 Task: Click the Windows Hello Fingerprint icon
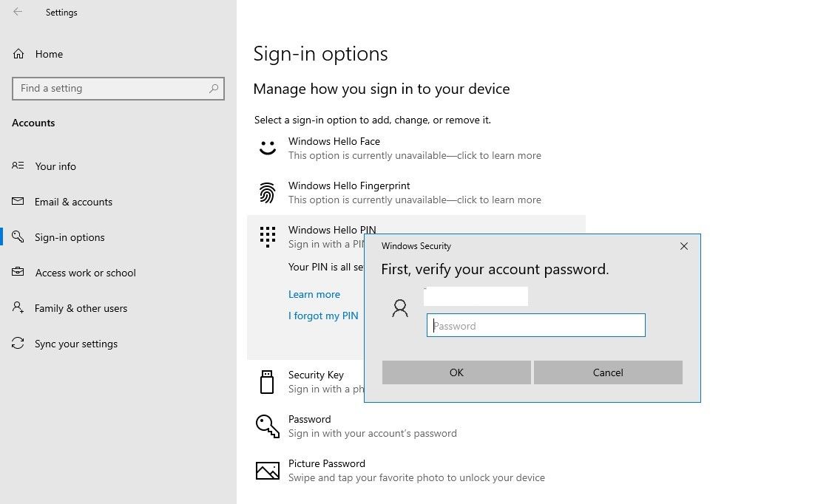point(267,193)
